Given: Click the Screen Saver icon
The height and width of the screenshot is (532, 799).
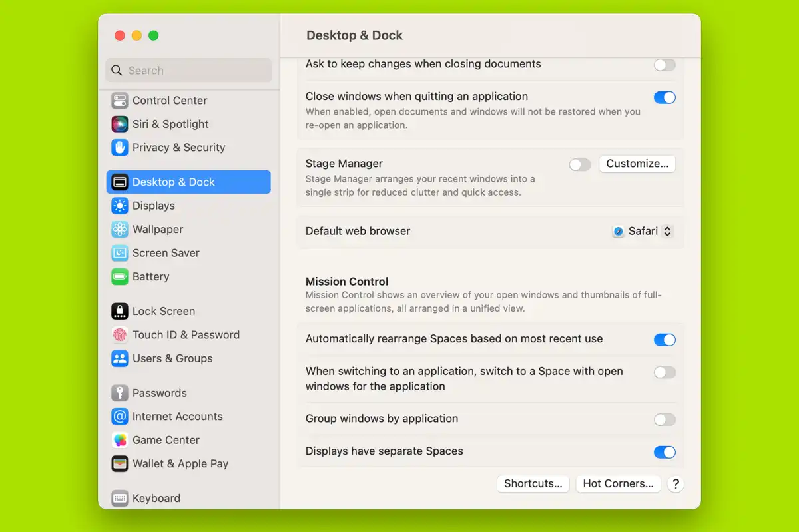Looking at the screenshot, I should point(120,253).
